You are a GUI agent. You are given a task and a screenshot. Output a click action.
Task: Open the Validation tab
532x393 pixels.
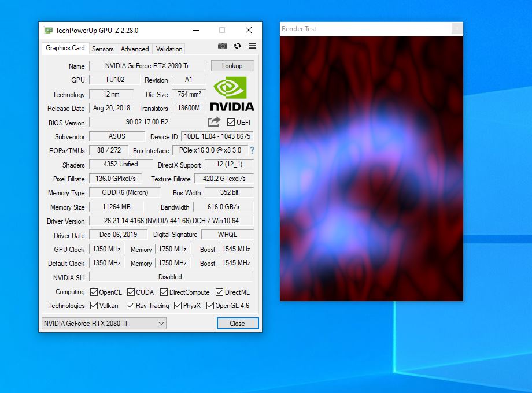tap(169, 49)
